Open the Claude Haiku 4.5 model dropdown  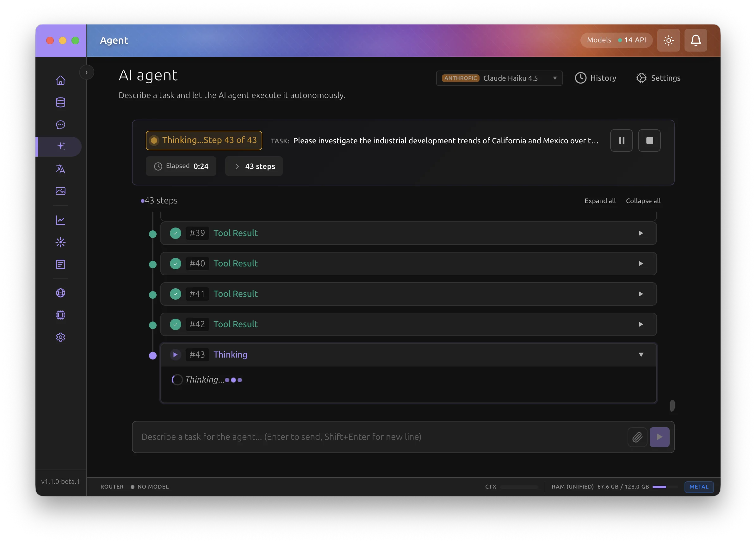click(499, 78)
